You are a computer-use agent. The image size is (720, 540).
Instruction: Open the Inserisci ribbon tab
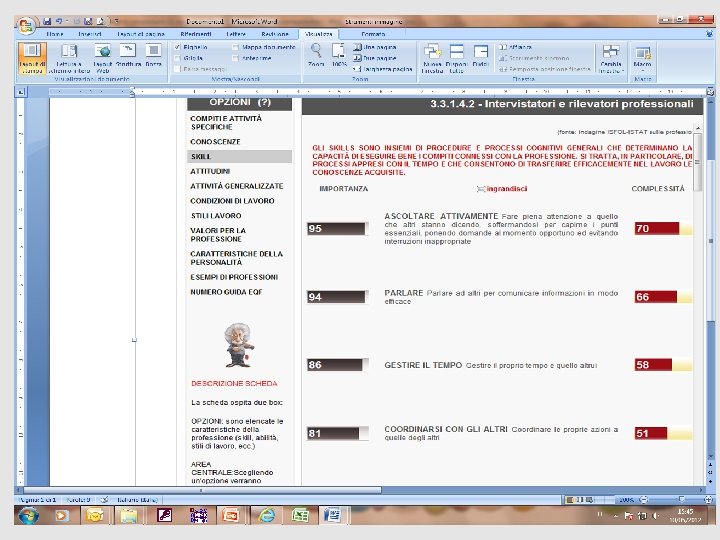point(90,34)
